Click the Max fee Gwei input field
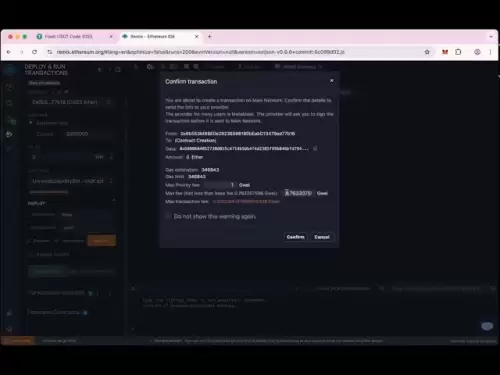Screen dimensions: 500x375 tap(297, 193)
